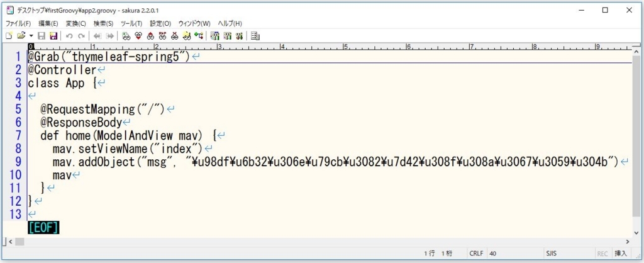Click the Save As purple floppy icon
Viewport: 644px width, 263px height.
53,36
